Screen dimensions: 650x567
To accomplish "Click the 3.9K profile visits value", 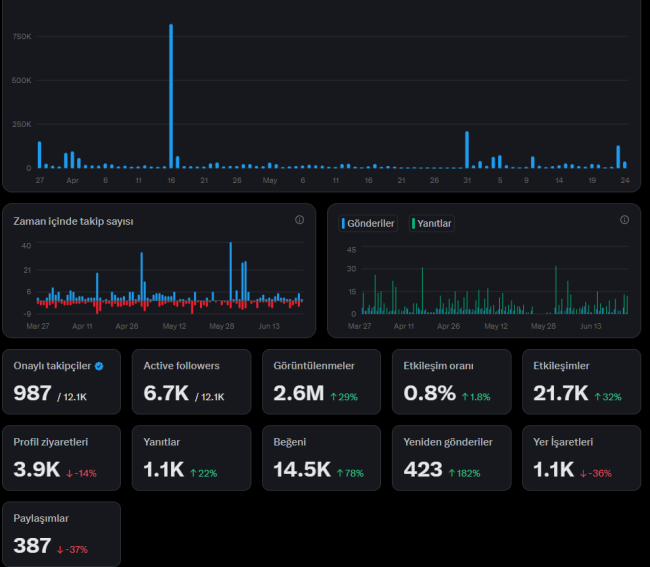I will pyautogui.click(x=37, y=469).
